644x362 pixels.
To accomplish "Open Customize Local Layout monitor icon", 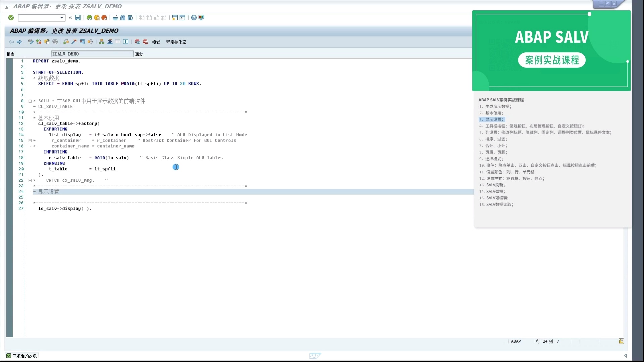I will coord(201,18).
